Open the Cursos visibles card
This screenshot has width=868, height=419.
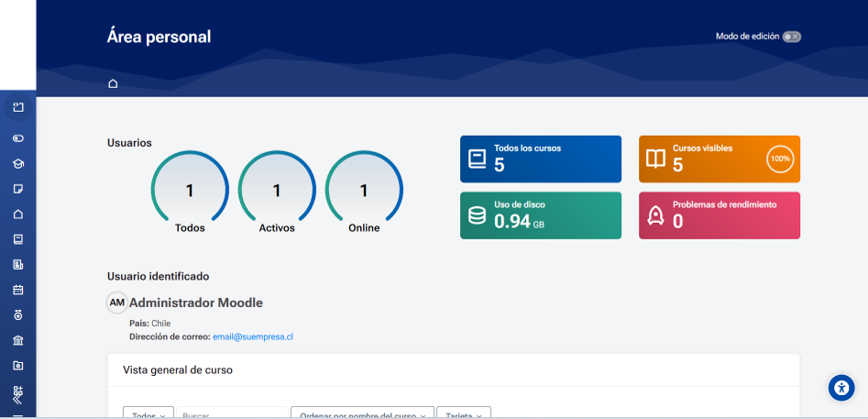720,159
